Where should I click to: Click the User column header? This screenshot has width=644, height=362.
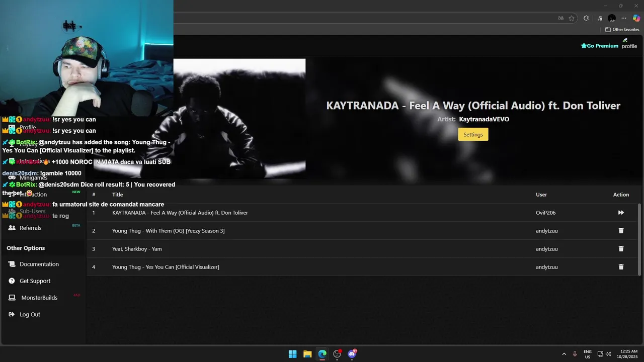point(541,195)
